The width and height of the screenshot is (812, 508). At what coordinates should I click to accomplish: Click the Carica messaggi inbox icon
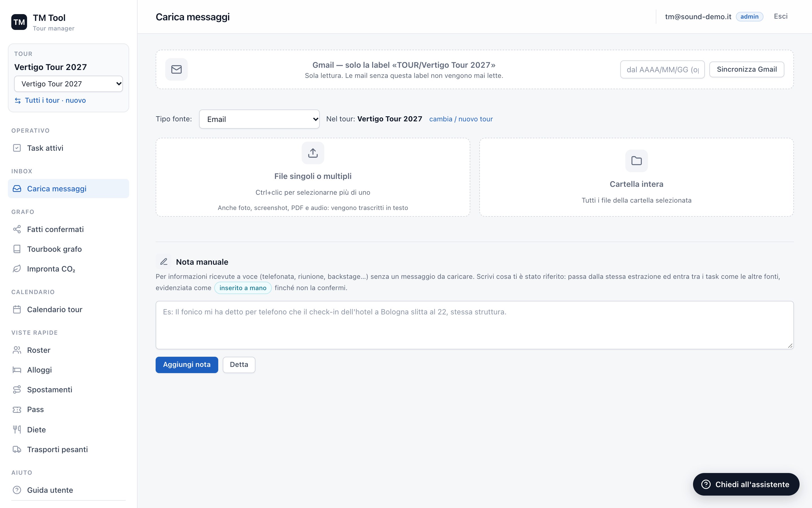click(17, 189)
